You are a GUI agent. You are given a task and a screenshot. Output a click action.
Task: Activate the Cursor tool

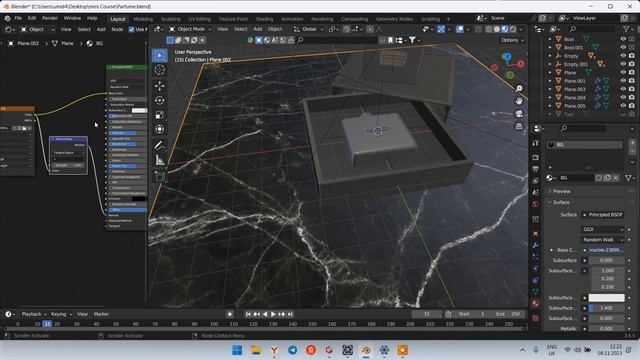(x=160, y=70)
